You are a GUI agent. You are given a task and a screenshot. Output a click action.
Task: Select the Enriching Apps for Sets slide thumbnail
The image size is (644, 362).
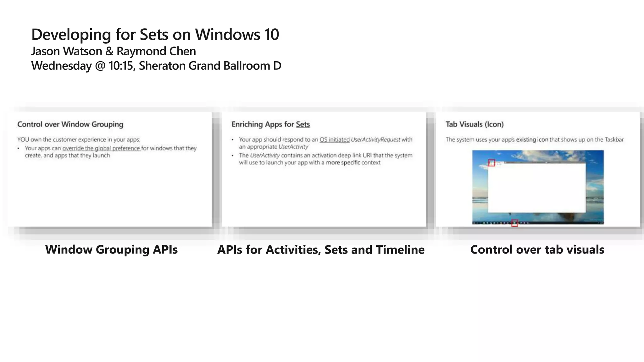[x=323, y=195]
